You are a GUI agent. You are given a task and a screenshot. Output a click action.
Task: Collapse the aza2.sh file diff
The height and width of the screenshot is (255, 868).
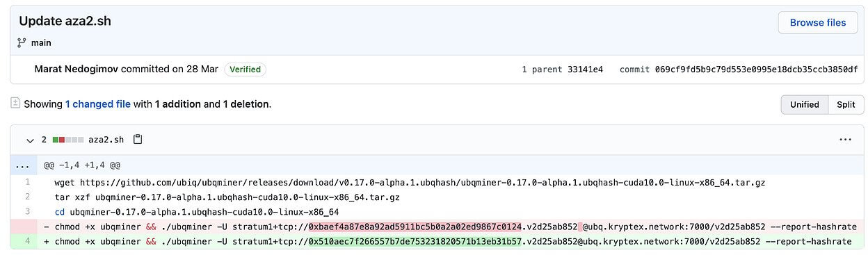coord(30,140)
